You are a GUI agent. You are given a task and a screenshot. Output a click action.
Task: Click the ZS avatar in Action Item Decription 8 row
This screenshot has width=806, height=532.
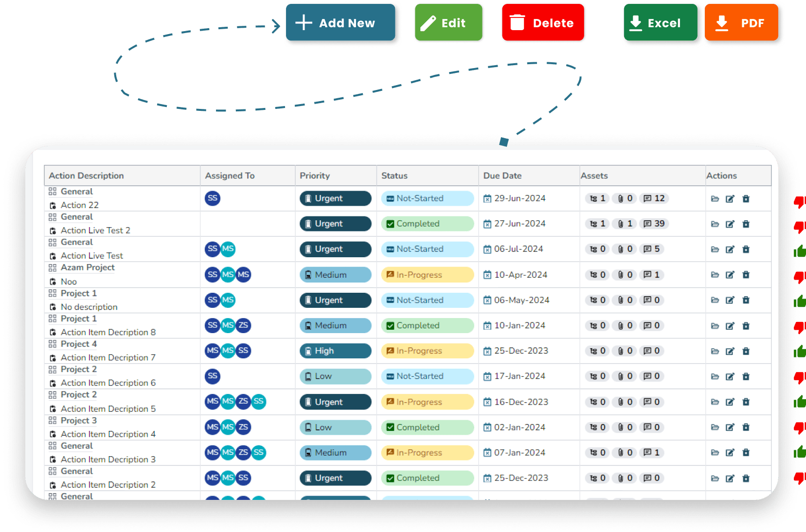tap(243, 325)
